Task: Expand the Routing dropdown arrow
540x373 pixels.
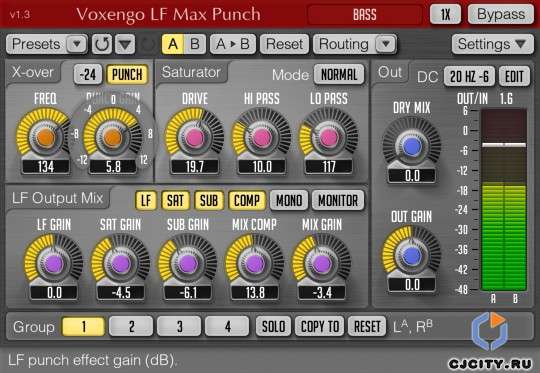Action: [386, 44]
